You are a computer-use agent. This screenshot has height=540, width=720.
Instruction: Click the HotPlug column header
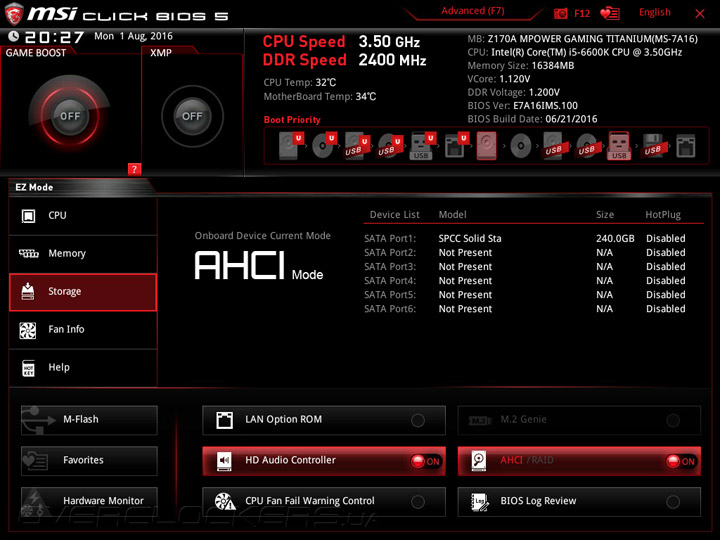click(x=663, y=214)
